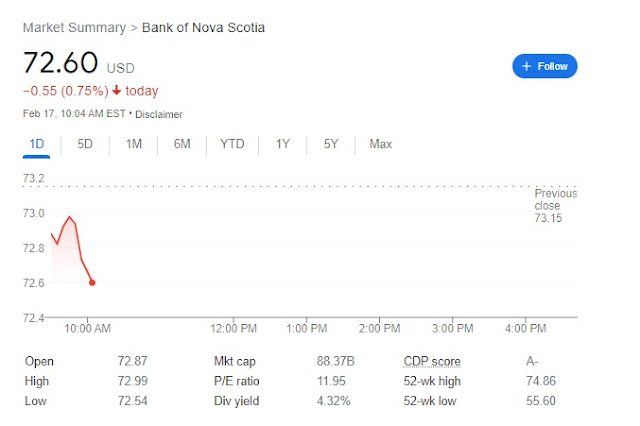
Task: Switch to the 1M tab
Action: point(133,144)
